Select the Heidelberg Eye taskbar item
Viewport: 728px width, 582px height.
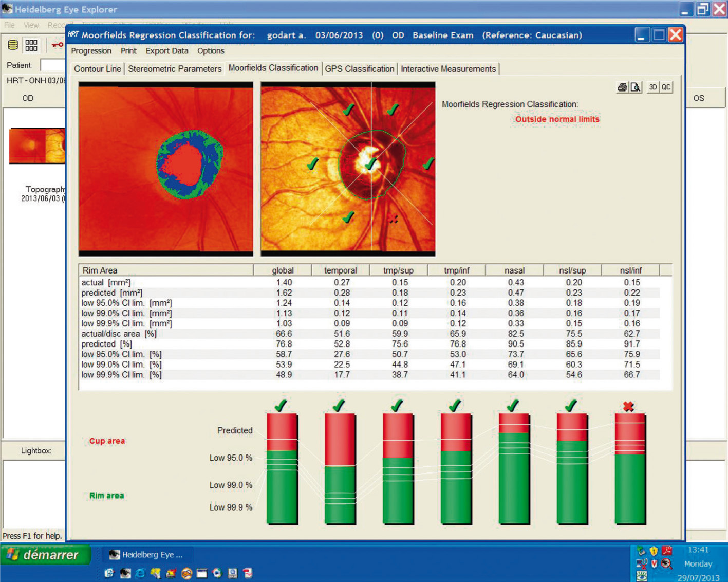click(x=146, y=555)
